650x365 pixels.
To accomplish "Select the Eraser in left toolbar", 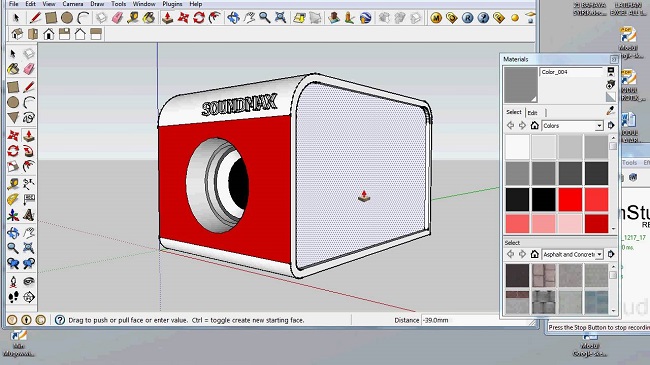I will click(29, 69).
